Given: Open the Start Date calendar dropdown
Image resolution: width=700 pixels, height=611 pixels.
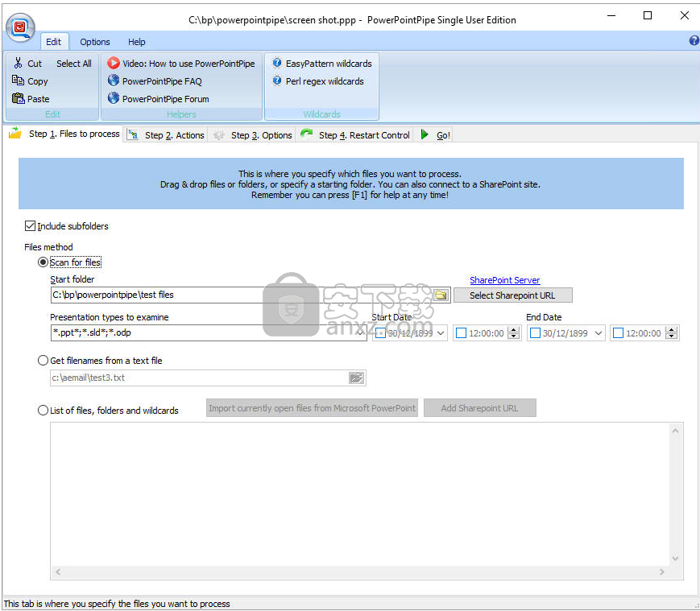Looking at the screenshot, I should [x=441, y=333].
